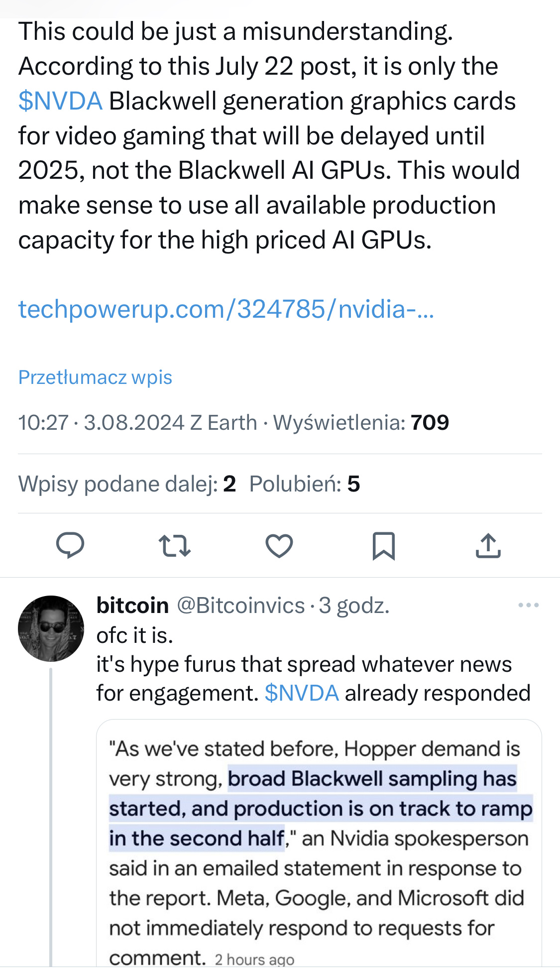Image resolution: width=560 pixels, height=979 pixels.
Task: Open the @Bitcoinvics handle
Action: point(241,606)
